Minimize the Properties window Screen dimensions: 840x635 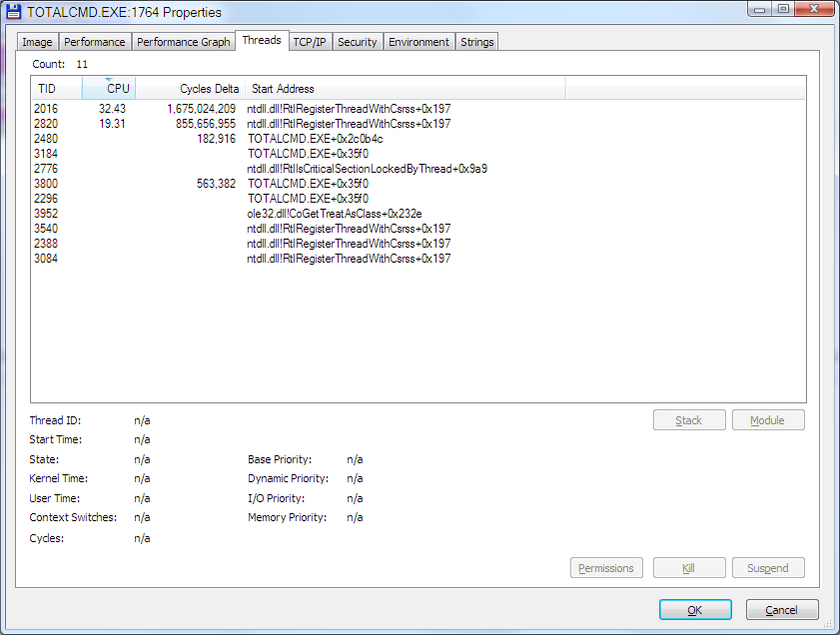(x=760, y=9)
